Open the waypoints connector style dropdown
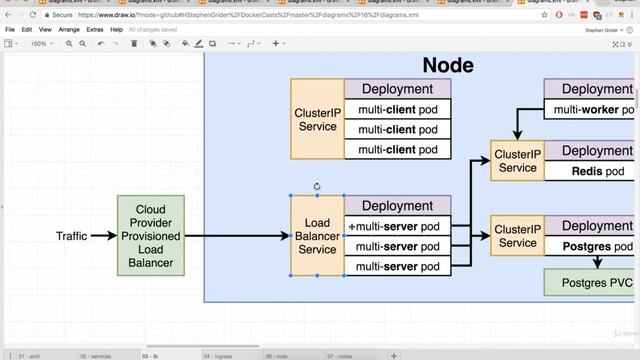640x360 pixels. click(253, 43)
